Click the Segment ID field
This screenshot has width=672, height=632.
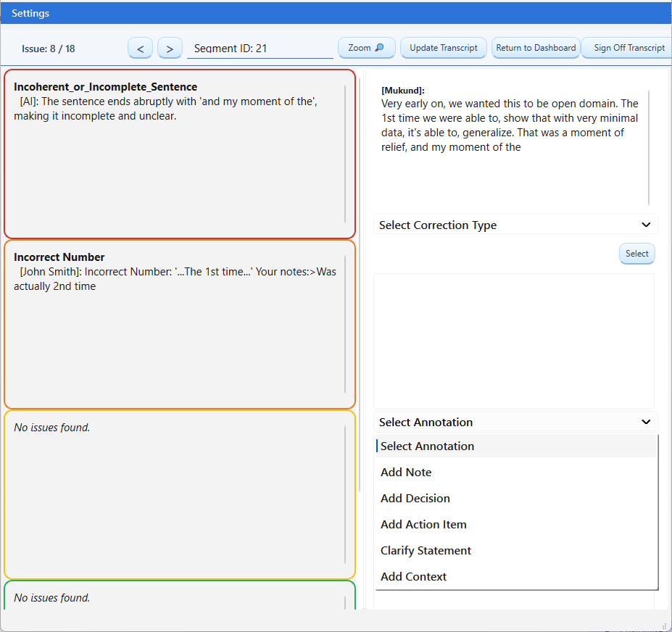[260, 48]
